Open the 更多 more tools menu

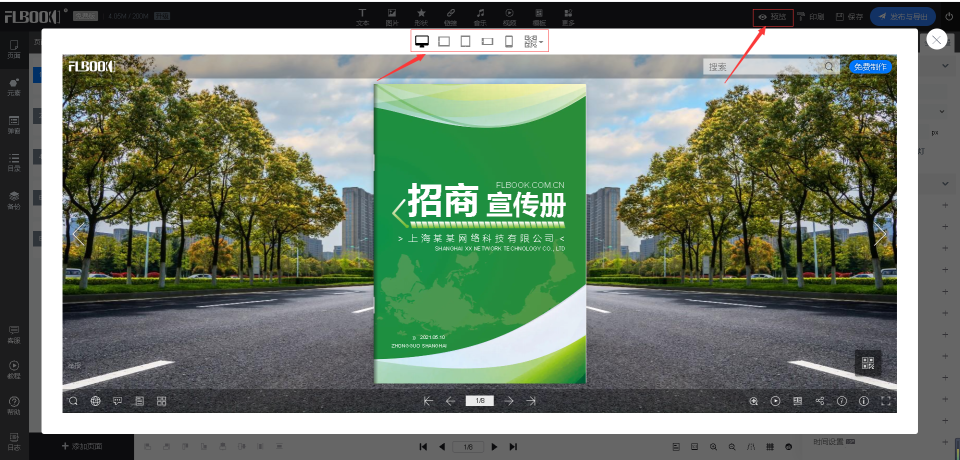click(568, 17)
